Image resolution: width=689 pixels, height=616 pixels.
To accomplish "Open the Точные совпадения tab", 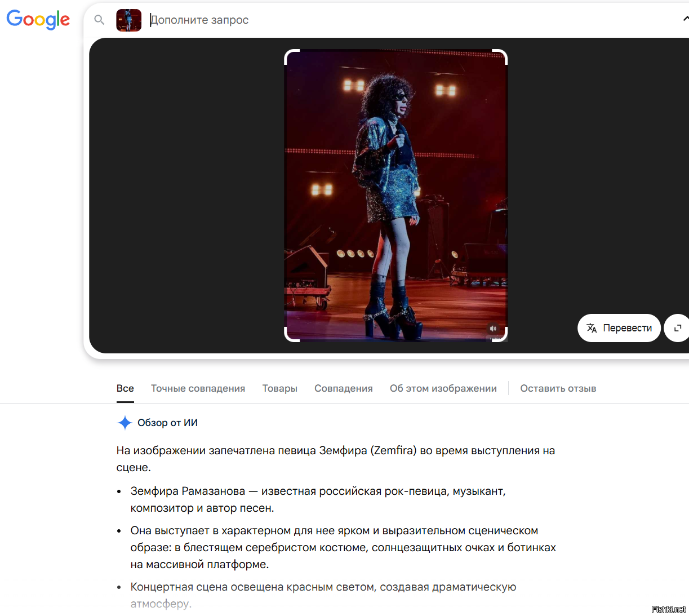I will coord(198,388).
